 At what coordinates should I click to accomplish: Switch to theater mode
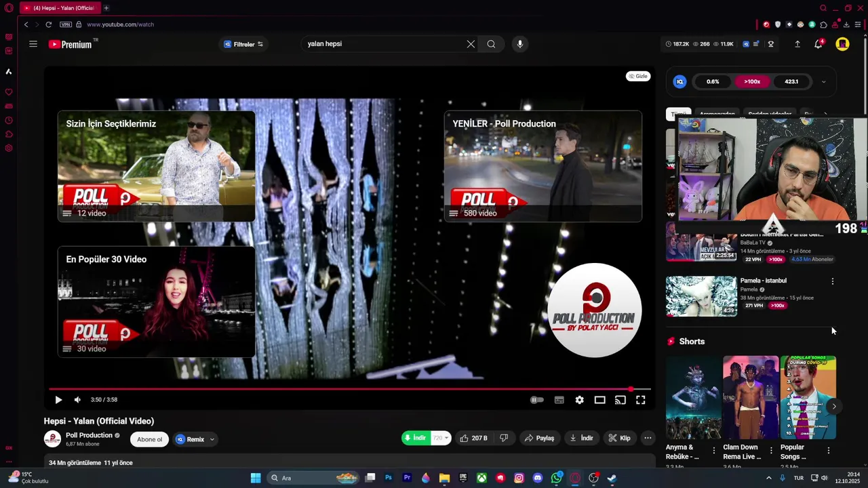pyautogui.click(x=599, y=400)
